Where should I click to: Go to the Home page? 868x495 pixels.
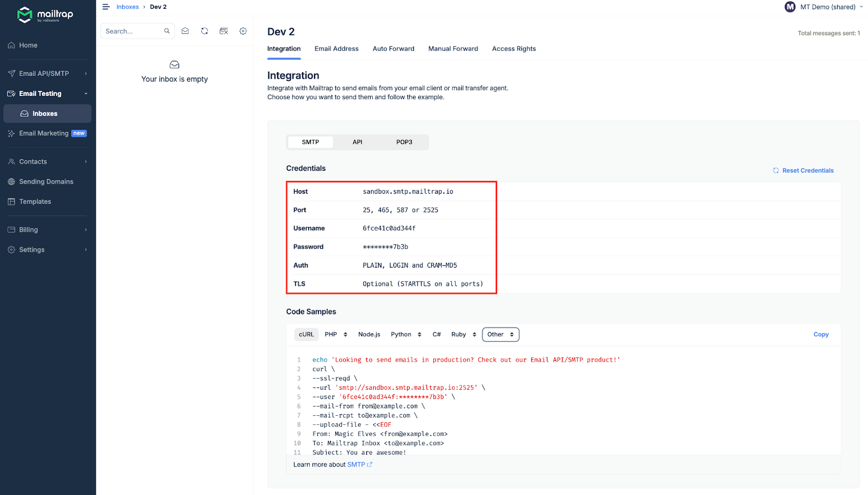click(28, 45)
